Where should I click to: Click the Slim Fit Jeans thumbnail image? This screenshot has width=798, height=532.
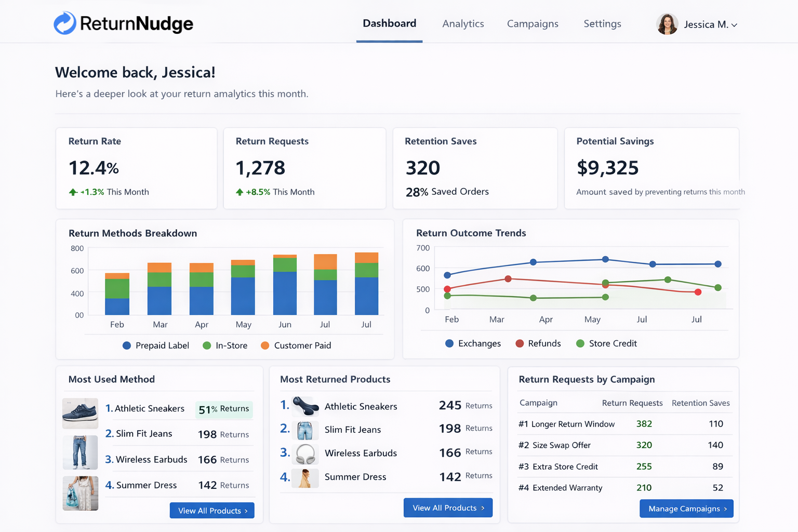[x=80, y=453]
